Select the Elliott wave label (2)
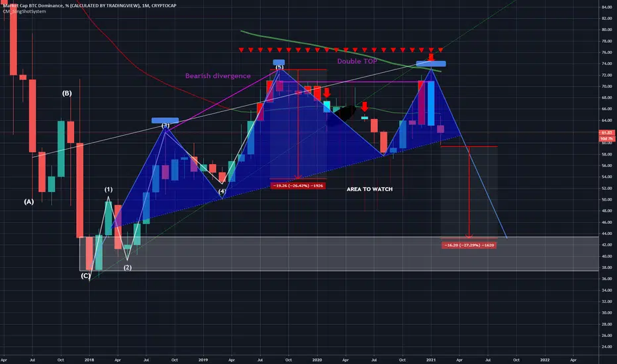The image size is (617, 364). coord(128,267)
